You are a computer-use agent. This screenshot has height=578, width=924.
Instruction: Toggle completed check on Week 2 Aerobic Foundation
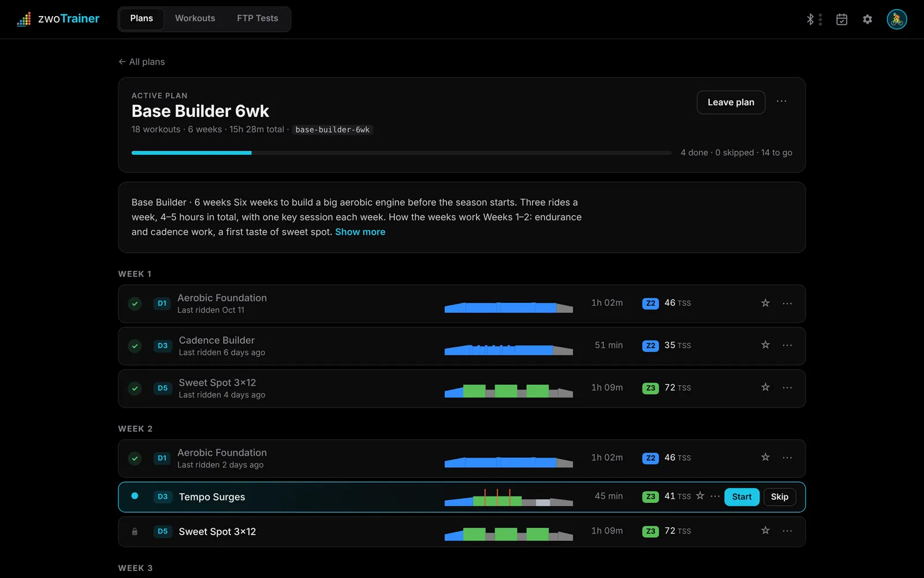click(x=135, y=458)
